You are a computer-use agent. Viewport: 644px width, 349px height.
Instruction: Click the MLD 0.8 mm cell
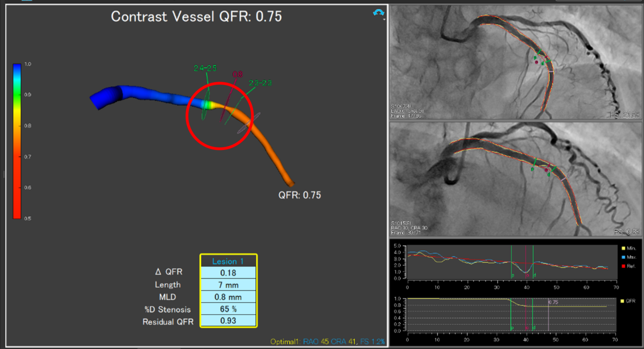coord(228,297)
